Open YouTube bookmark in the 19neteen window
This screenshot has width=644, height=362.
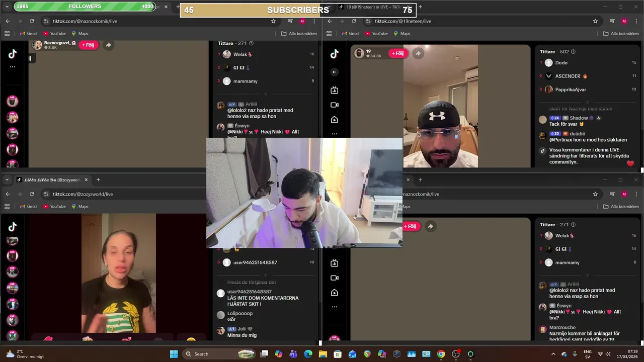pyautogui.click(x=376, y=33)
